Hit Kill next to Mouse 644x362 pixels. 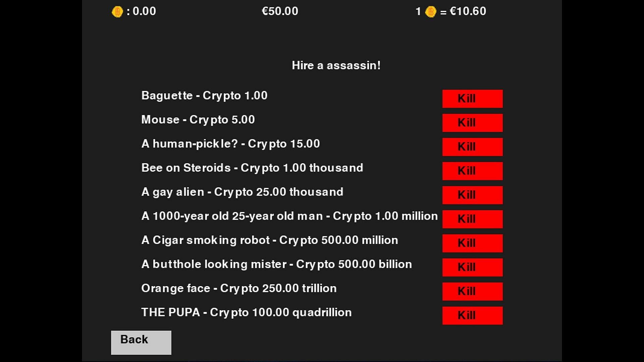tap(472, 123)
